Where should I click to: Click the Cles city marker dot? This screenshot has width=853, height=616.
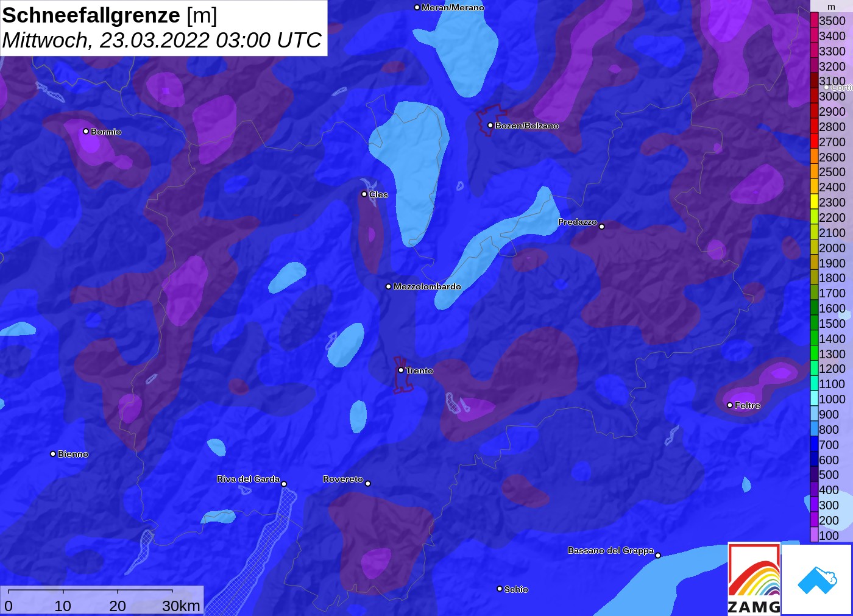click(364, 194)
